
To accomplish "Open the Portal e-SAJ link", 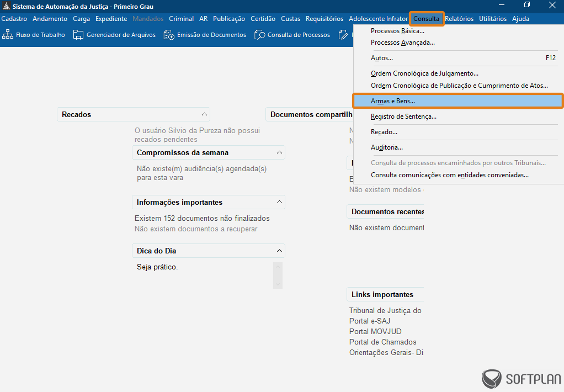I will pos(370,321).
